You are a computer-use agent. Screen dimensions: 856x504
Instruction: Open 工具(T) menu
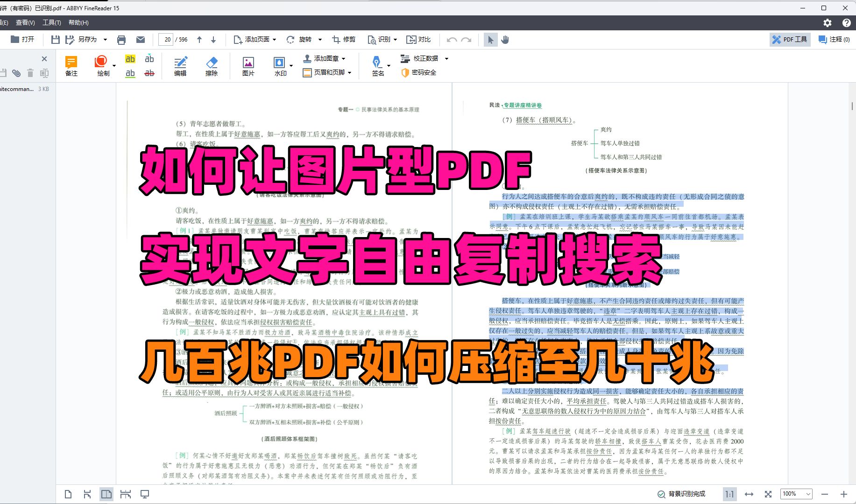52,22
